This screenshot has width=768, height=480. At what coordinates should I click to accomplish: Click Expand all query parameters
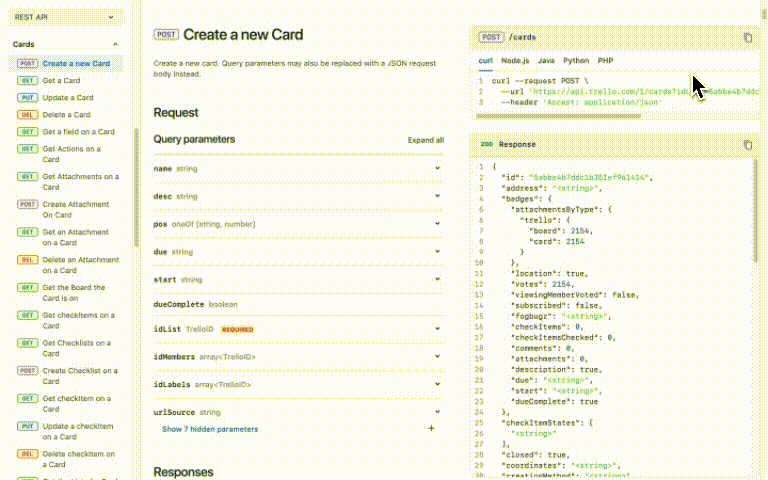[x=425, y=140]
